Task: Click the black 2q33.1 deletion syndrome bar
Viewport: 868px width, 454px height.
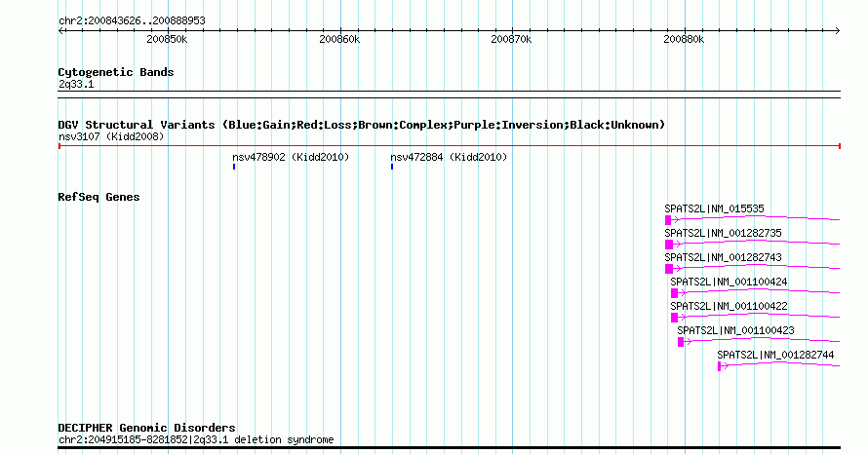Action: click(450, 447)
